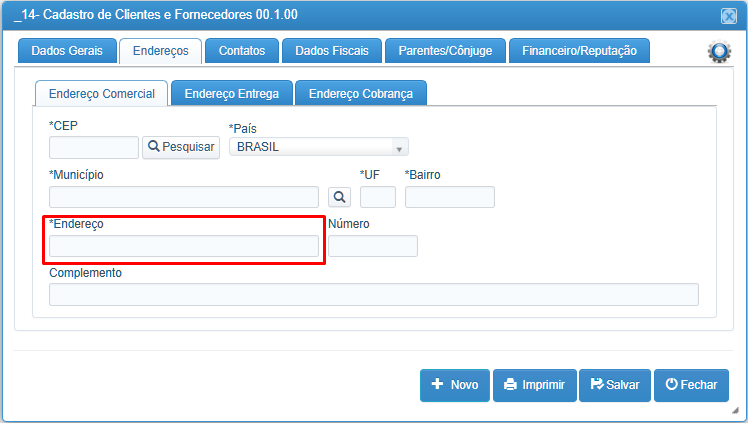748x423 pixels.
Task: Click the Imprimir printer button
Action: (535, 385)
